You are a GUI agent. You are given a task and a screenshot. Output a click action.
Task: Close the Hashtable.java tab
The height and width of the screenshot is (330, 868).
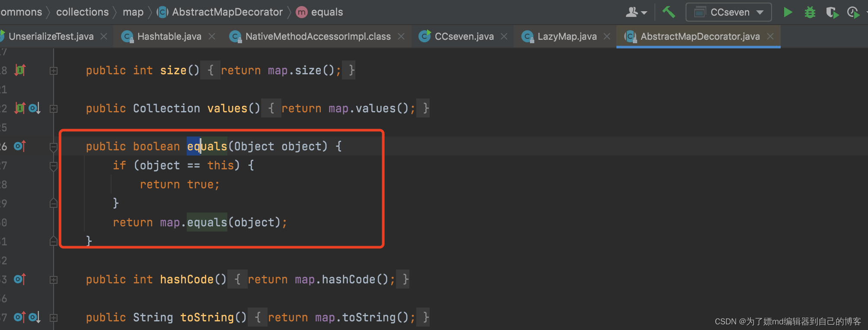coord(212,36)
